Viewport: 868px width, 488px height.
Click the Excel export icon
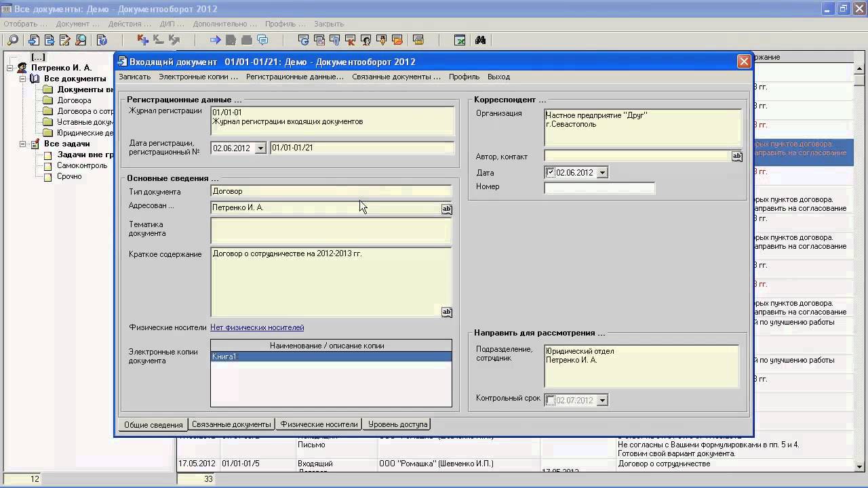pos(459,40)
